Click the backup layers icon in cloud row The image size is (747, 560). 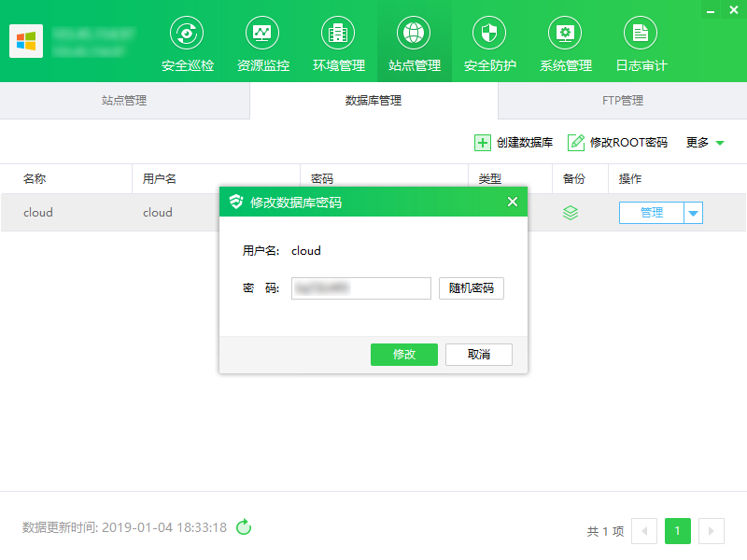click(571, 213)
